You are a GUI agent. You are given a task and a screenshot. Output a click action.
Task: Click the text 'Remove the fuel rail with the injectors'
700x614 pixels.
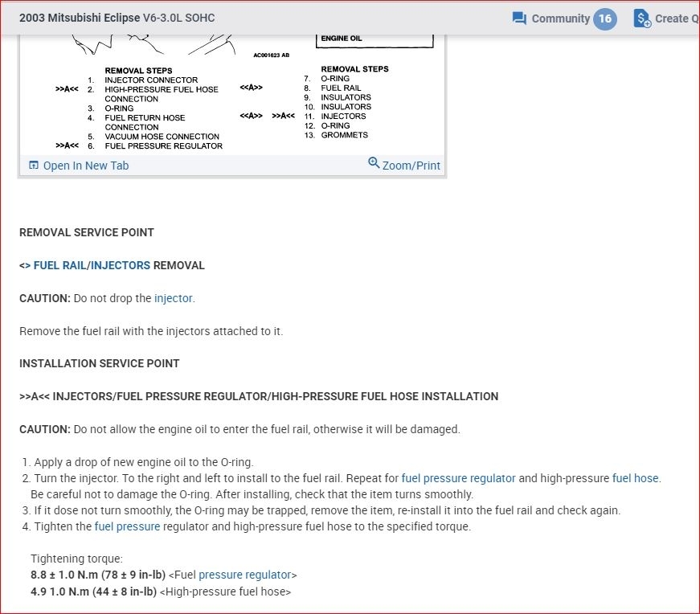pyautogui.click(x=108, y=331)
